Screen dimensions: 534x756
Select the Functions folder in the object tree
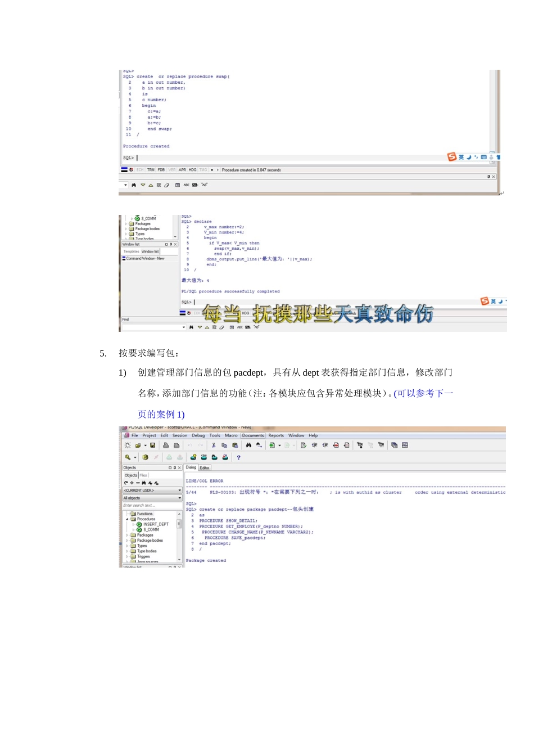point(144,514)
